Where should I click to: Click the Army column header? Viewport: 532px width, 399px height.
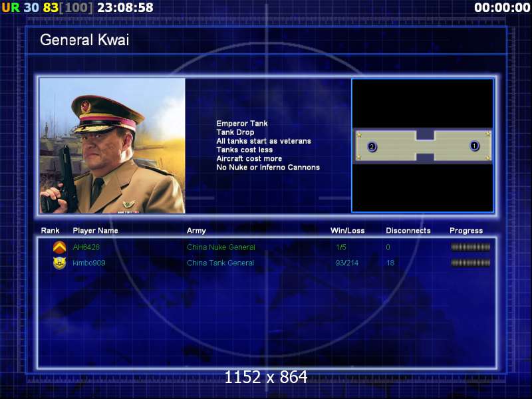[x=196, y=231]
